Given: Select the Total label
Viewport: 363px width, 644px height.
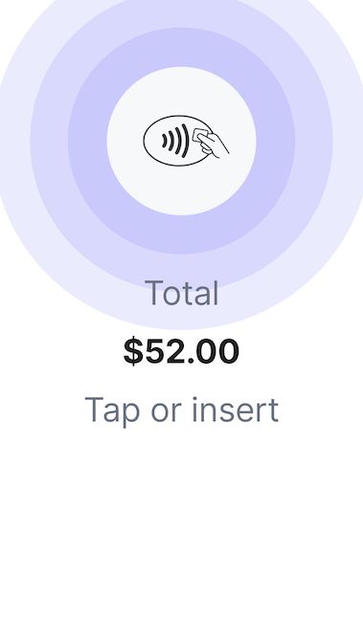Looking at the screenshot, I should tap(181, 293).
